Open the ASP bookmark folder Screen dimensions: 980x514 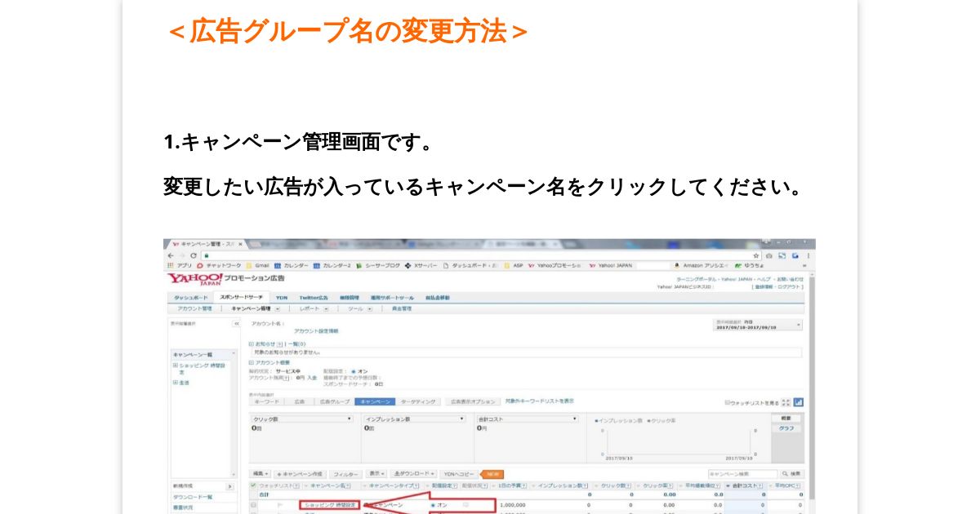[x=514, y=265]
